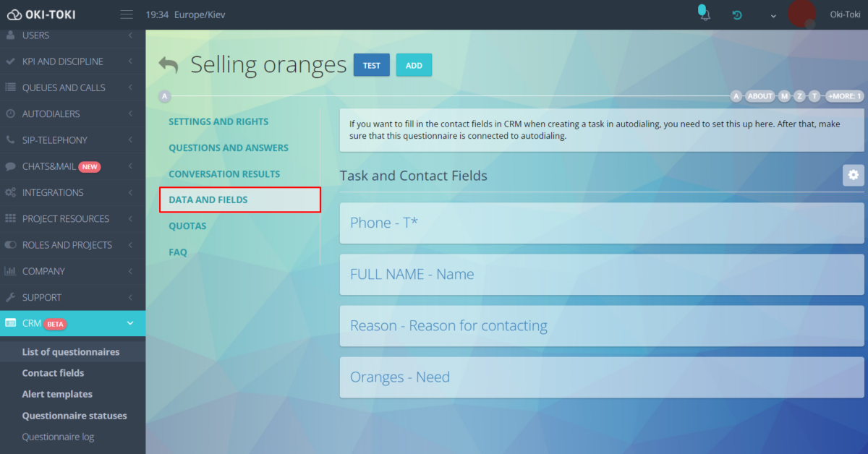Click the Phone - T* field row
This screenshot has width=868, height=454.
coord(599,223)
